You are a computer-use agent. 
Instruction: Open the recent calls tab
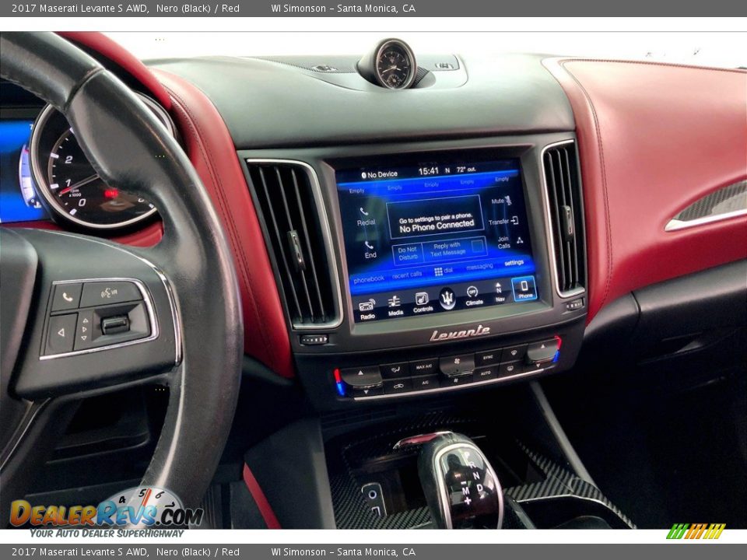[x=407, y=275]
